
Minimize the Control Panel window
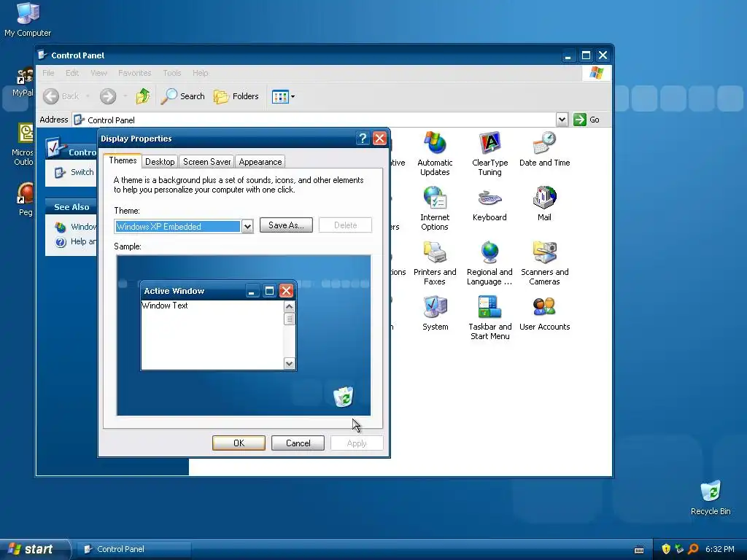pyautogui.click(x=568, y=55)
